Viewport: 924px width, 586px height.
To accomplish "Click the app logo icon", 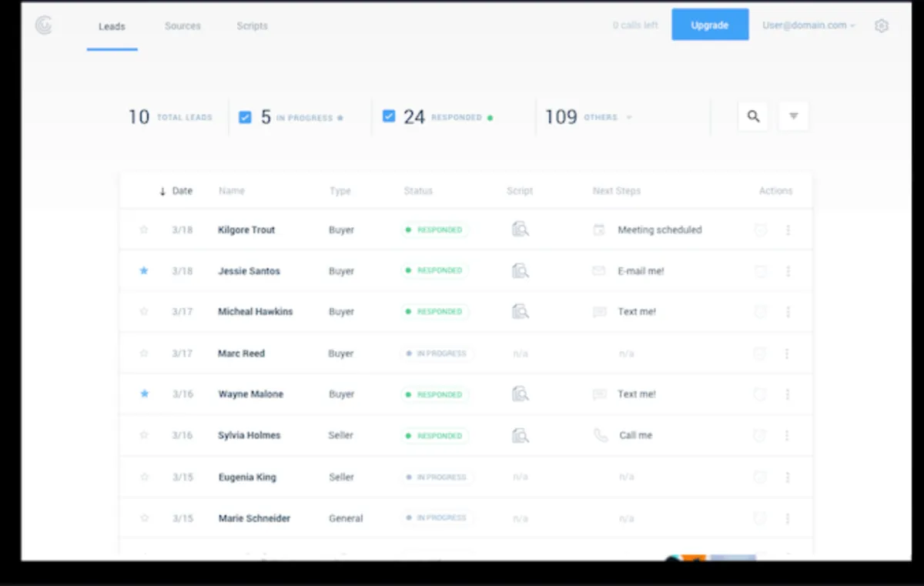I will tap(44, 25).
